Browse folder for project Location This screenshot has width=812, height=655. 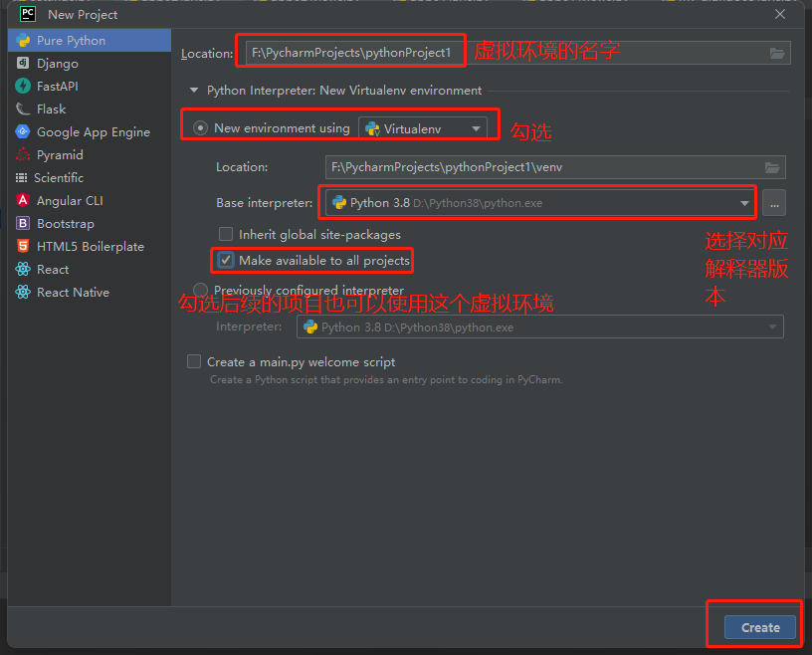(777, 53)
